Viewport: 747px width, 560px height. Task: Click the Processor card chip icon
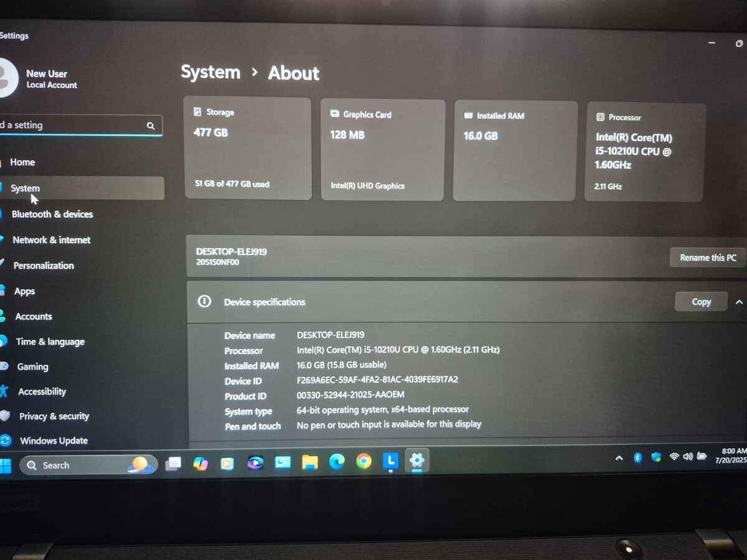(600, 117)
